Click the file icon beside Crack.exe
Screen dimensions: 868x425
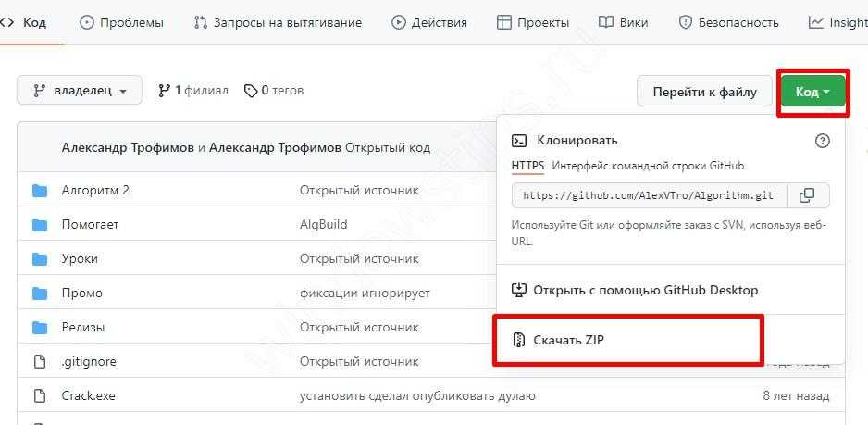click(40, 396)
